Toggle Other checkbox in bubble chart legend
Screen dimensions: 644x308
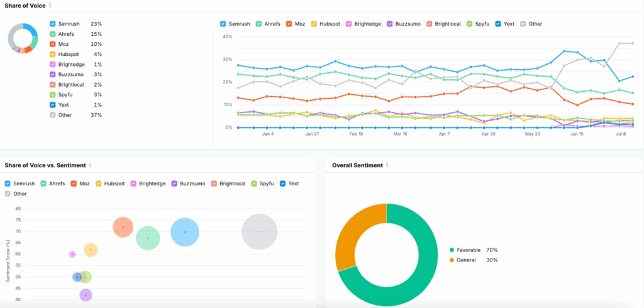coord(8,194)
